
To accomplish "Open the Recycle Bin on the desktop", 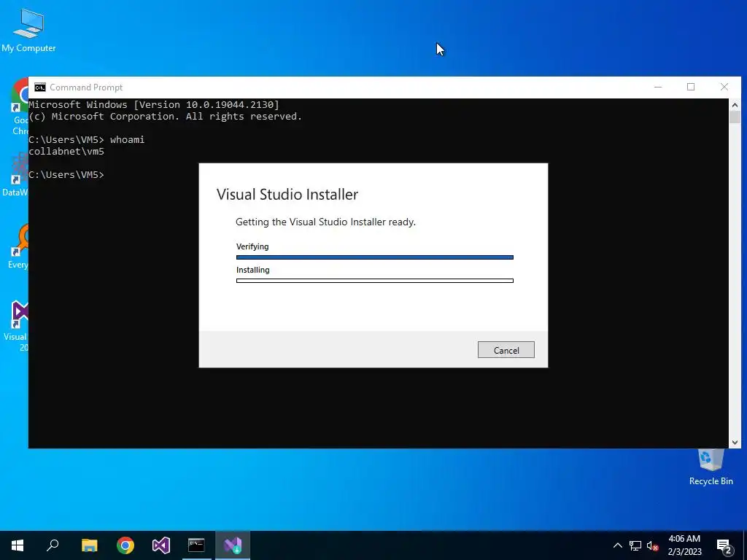I will coord(711,467).
